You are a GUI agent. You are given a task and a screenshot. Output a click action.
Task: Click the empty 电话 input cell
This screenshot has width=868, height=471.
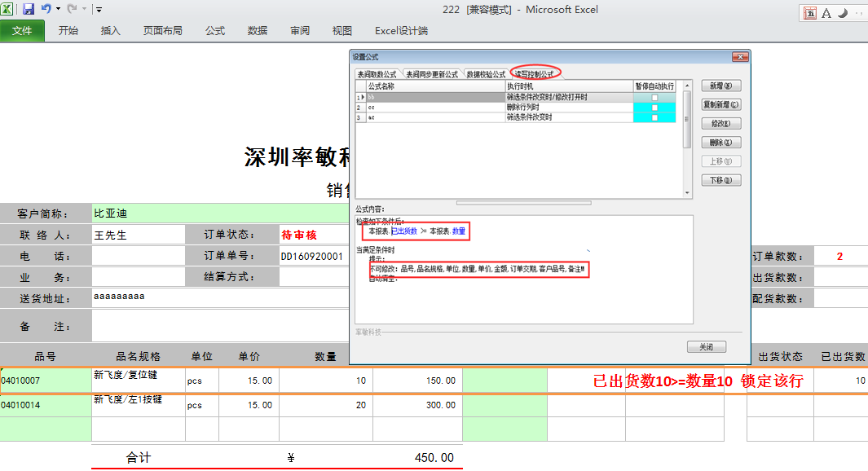click(139, 256)
